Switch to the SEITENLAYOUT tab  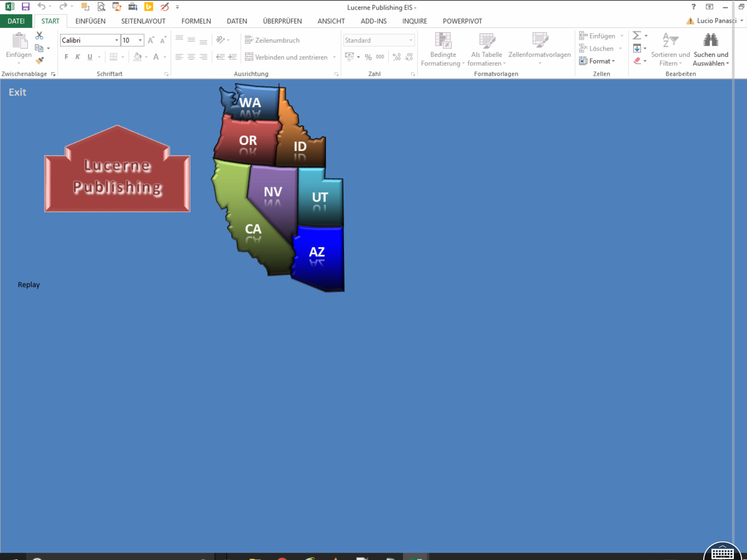[x=143, y=21]
